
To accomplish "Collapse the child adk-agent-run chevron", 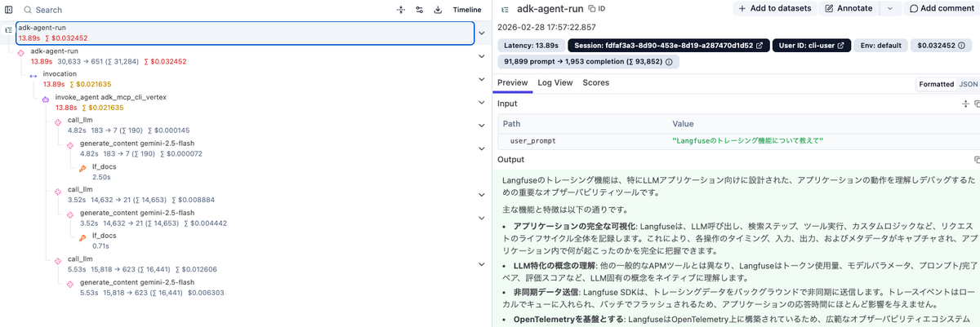I will (481, 56).
